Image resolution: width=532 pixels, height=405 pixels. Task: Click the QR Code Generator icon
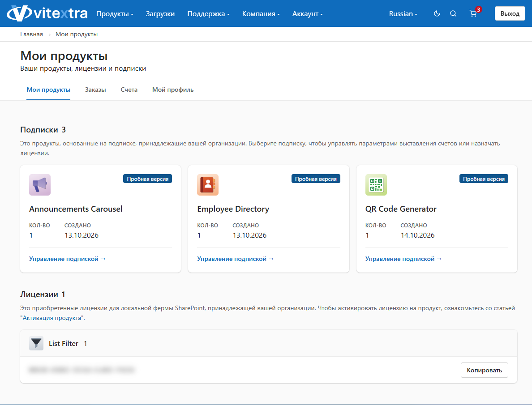[x=376, y=185]
